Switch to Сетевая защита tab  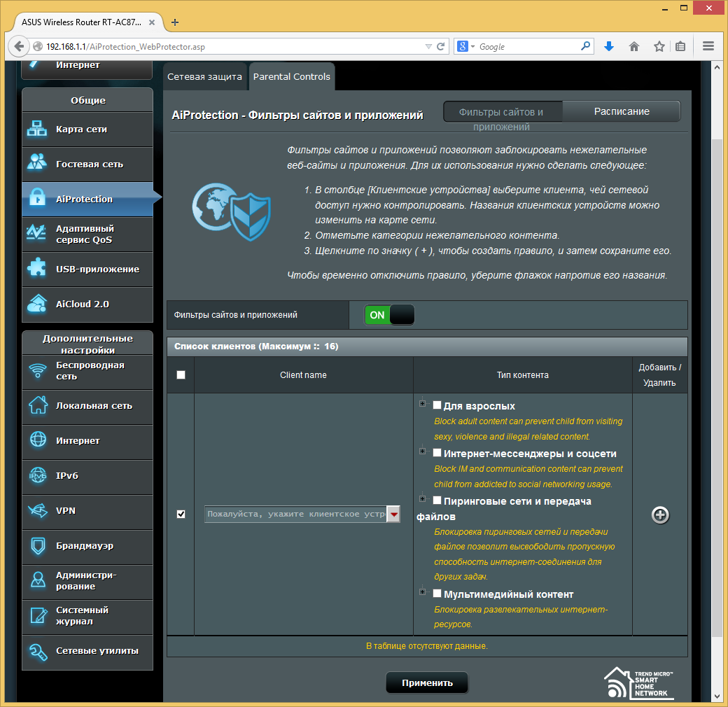pyautogui.click(x=204, y=76)
